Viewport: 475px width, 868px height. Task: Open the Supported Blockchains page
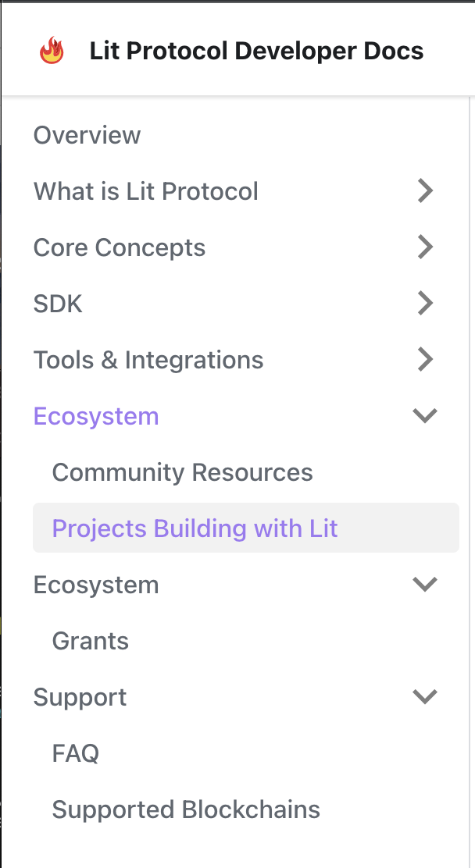click(186, 810)
